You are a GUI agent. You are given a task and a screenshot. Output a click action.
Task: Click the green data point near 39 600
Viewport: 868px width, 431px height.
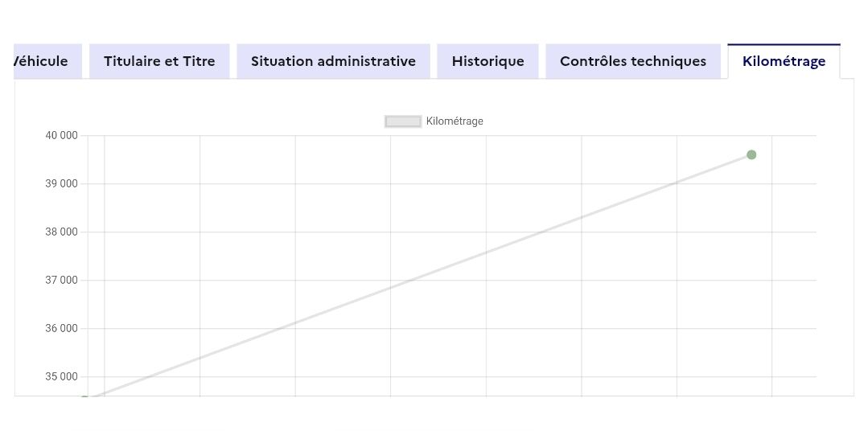pyautogui.click(x=751, y=154)
